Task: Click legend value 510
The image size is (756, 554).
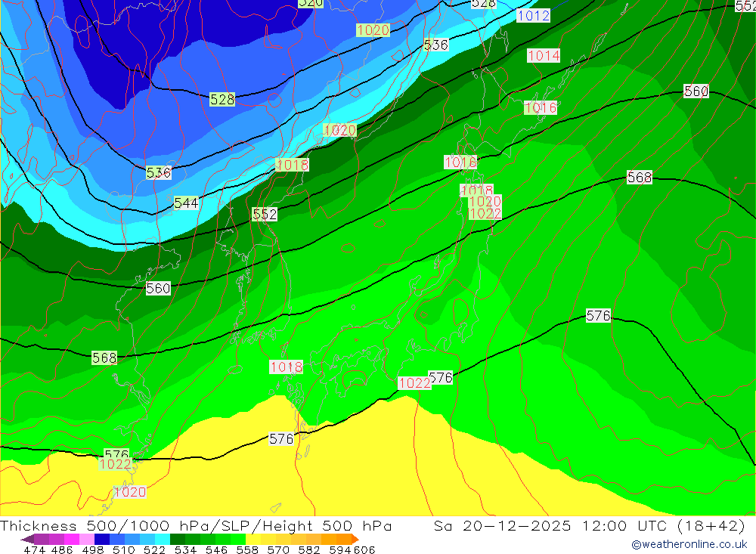Action: point(124,549)
